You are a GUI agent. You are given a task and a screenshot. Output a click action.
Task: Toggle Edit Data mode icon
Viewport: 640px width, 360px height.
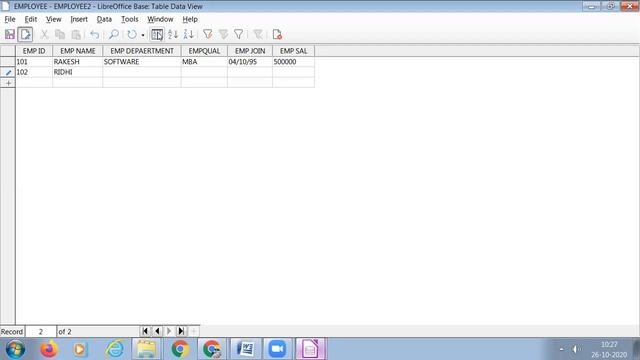(25, 35)
